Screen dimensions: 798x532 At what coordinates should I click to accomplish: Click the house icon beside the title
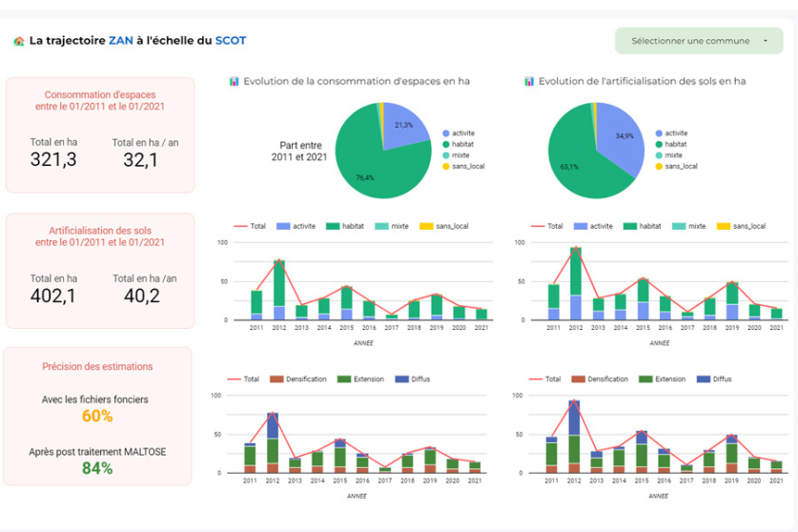19,41
